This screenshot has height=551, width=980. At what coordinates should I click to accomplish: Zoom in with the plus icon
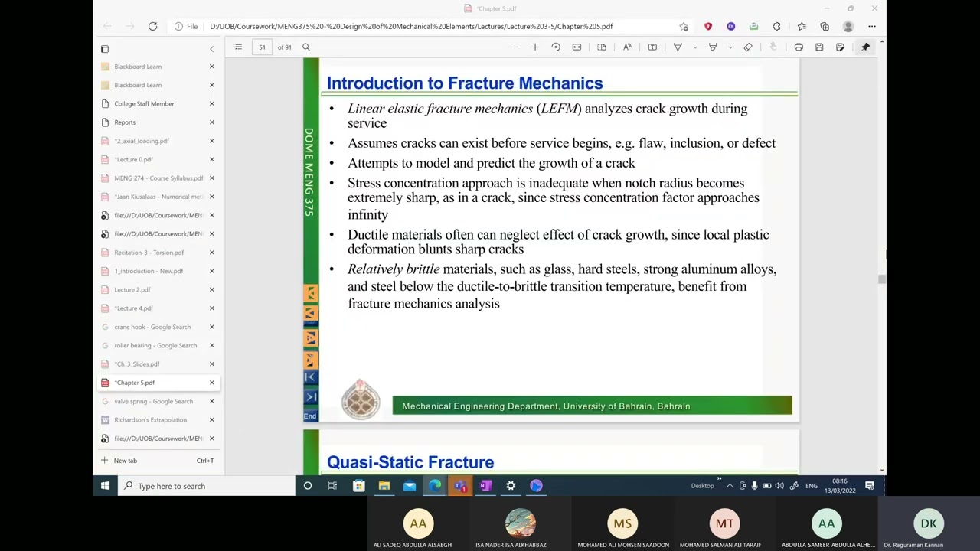535,47
